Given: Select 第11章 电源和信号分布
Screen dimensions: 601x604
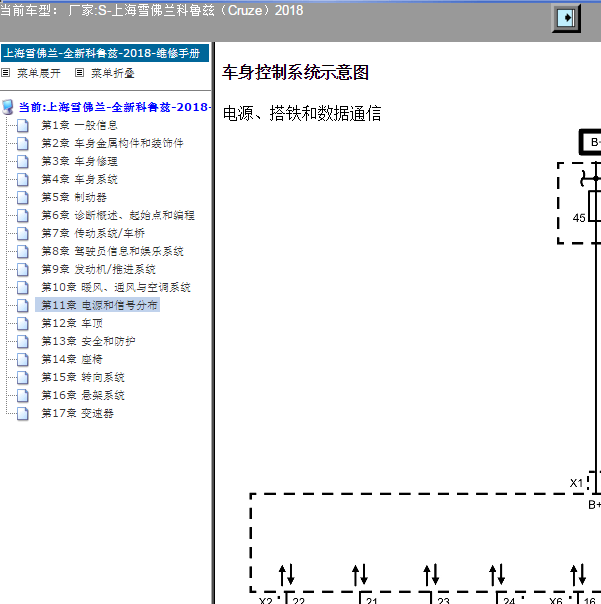Looking at the screenshot, I should (x=97, y=305).
